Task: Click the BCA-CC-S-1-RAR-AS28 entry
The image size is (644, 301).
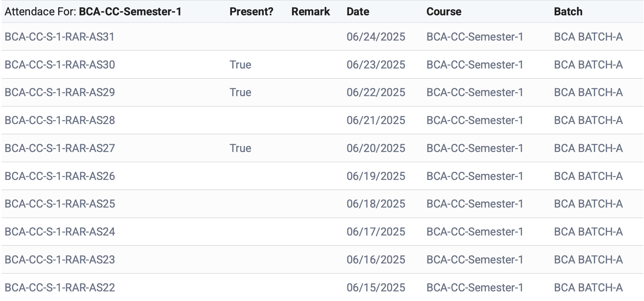Action: [x=60, y=120]
